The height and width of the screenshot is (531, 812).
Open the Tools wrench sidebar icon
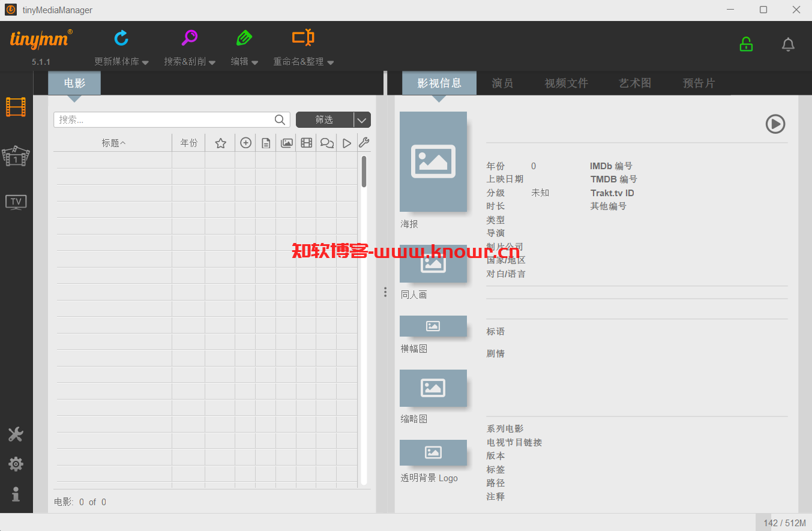click(16, 434)
